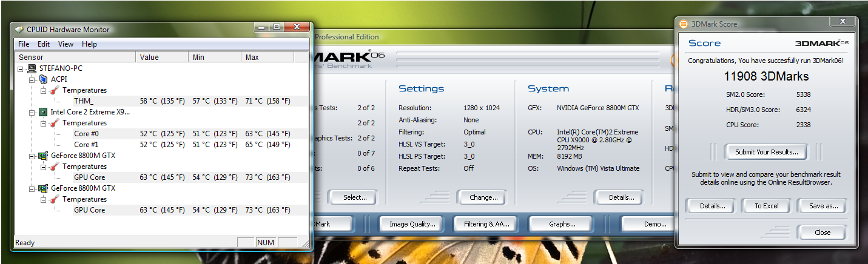This screenshot has height=264, width=868.
Task: Maximize the CPUID Hardware Monitor window
Action: 277,27
